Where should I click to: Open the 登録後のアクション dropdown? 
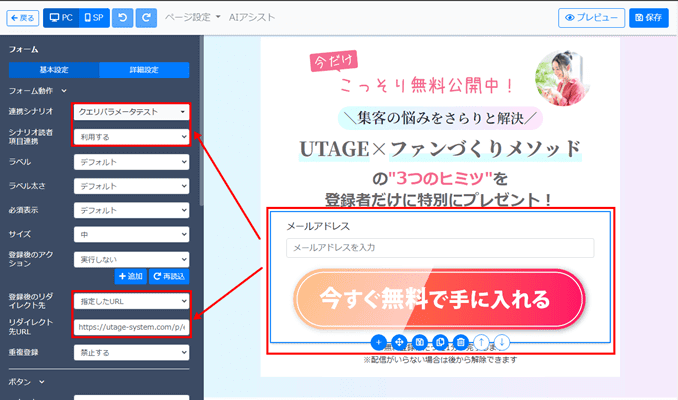click(131, 259)
